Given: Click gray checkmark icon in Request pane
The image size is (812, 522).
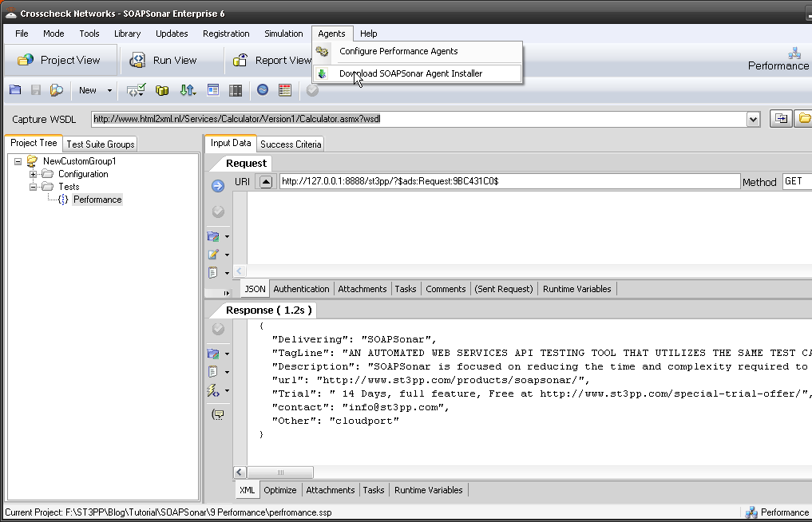Looking at the screenshot, I should pos(218,212).
